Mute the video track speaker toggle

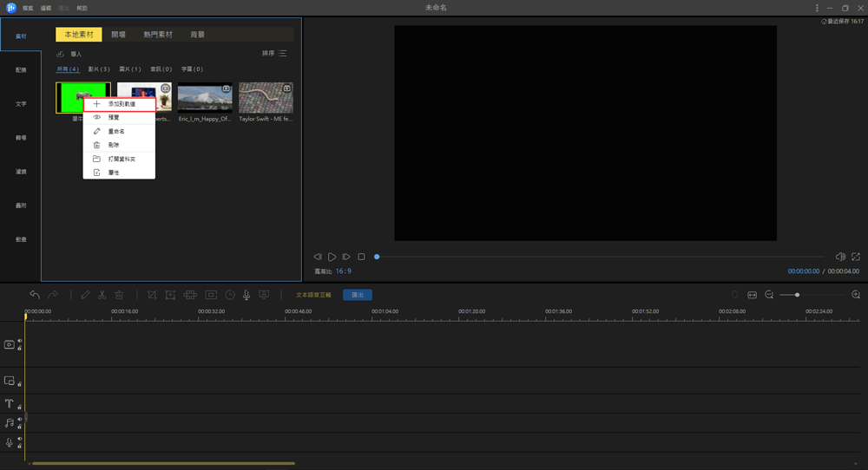click(20, 340)
